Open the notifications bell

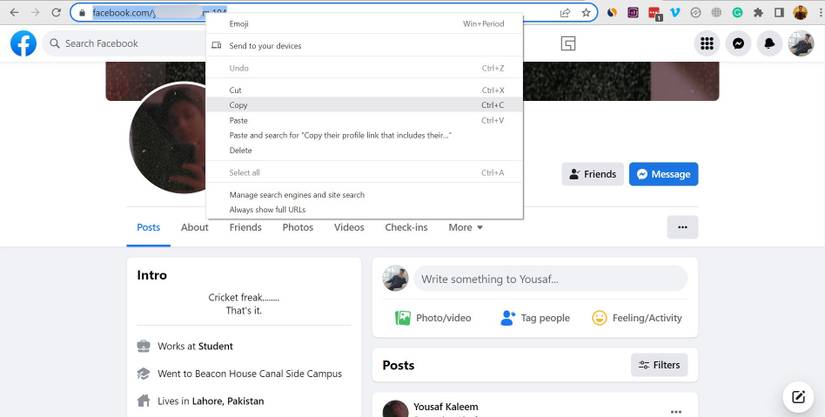coord(770,44)
